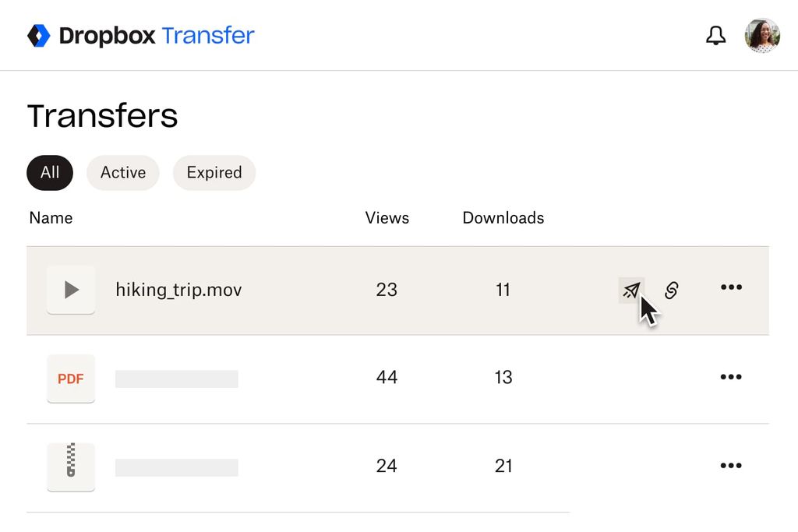Expand the PDF row's three-dot menu
The width and height of the screenshot is (798, 532).
[x=731, y=377]
